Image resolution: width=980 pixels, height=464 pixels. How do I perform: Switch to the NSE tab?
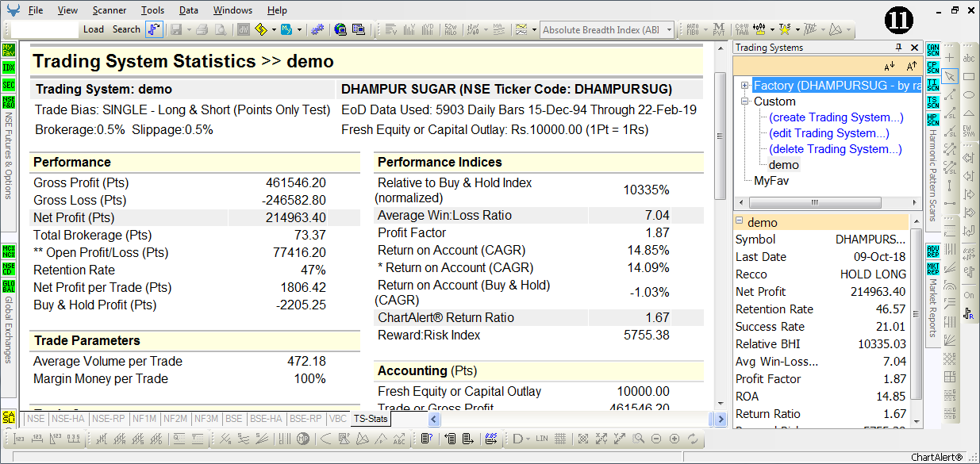point(36,419)
